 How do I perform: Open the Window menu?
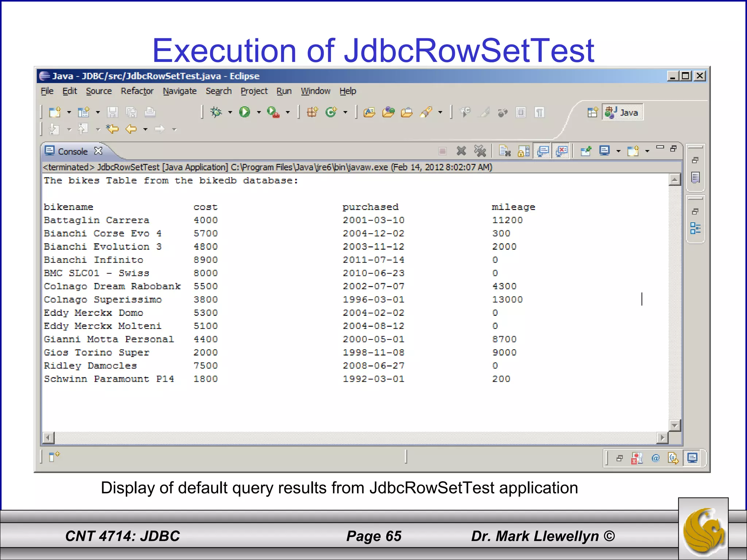coord(316,91)
